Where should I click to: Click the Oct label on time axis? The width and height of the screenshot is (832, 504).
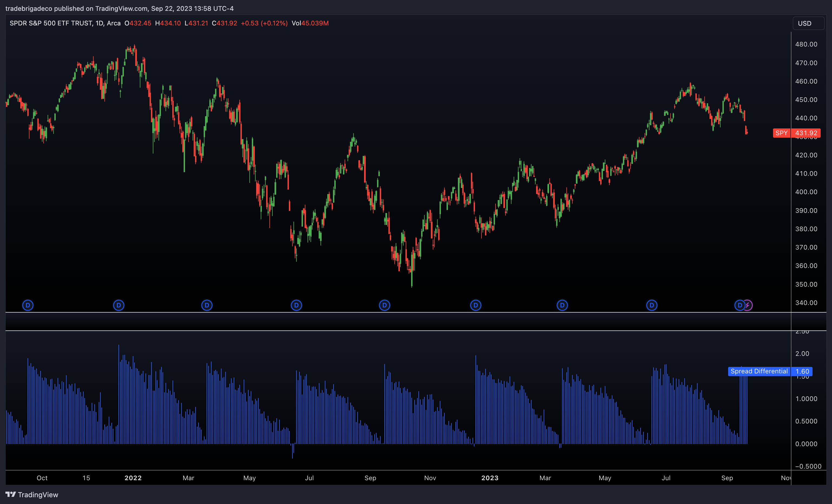pyautogui.click(x=42, y=478)
